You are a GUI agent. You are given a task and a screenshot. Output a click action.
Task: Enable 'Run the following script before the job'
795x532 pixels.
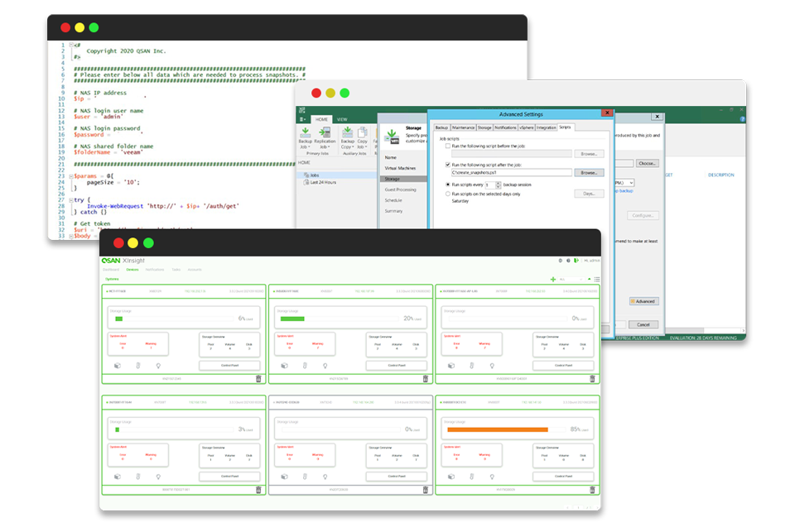point(448,146)
